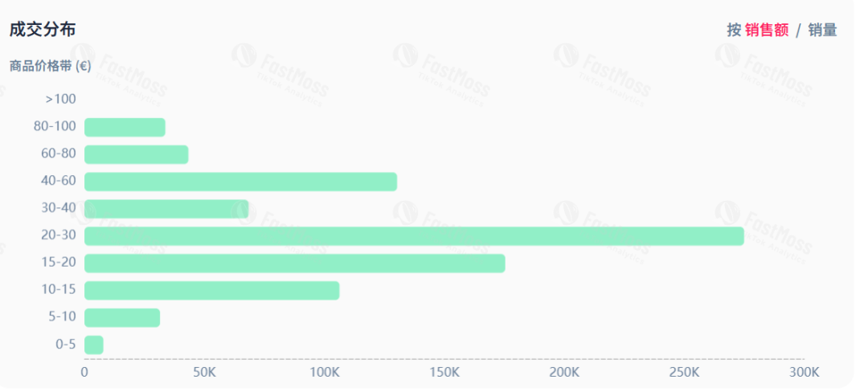This screenshot has width=868, height=392.
Task: Select the 60-80 price band bar
Action: (136, 154)
